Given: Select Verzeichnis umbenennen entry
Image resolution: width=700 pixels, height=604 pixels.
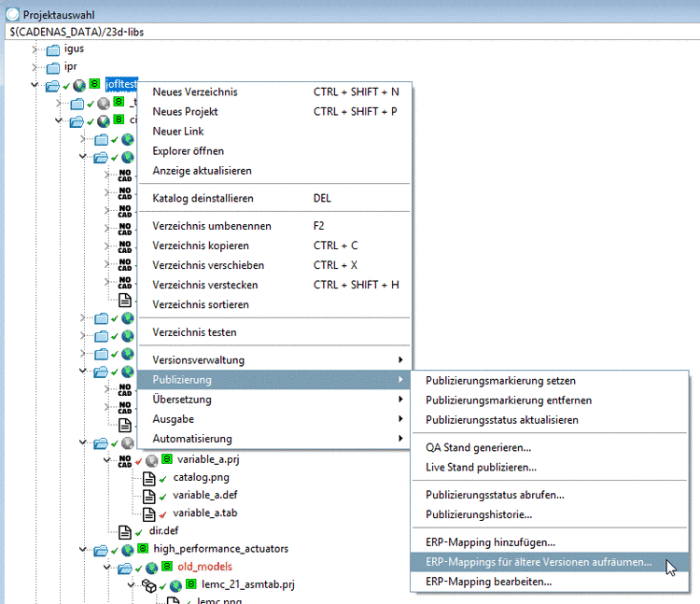Looking at the screenshot, I should [274, 226].
